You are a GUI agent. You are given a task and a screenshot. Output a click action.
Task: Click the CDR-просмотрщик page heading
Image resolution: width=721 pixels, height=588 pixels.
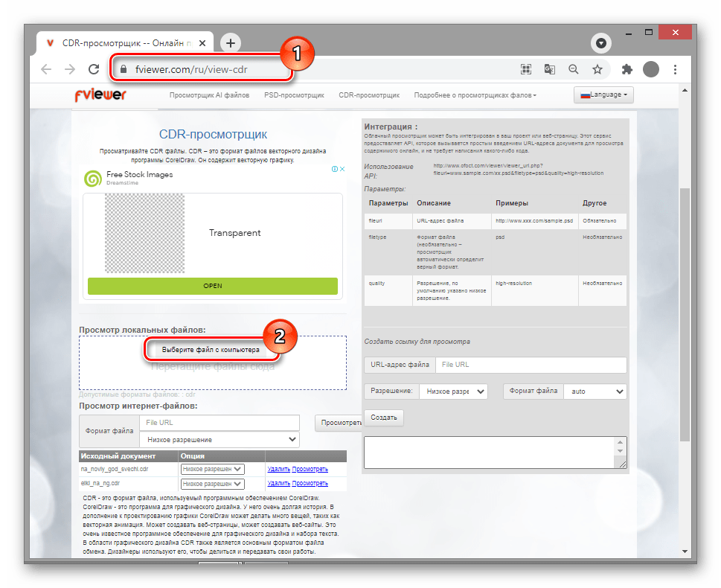(213, 135)
